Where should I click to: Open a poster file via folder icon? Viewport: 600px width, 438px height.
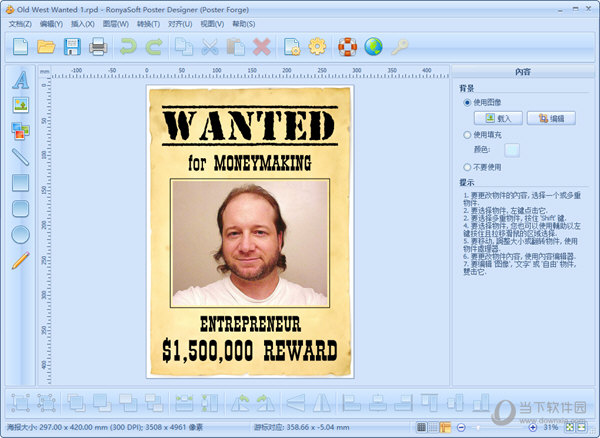pyautogui.click(x=46, y=47)
